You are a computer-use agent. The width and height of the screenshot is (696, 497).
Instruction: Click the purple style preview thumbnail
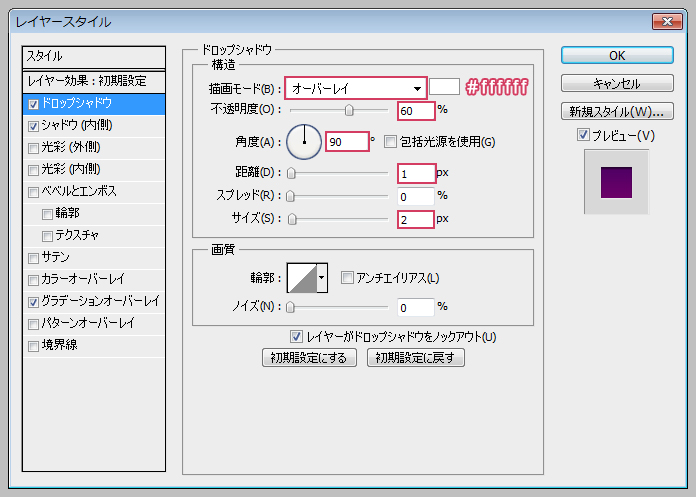[617, 182]
